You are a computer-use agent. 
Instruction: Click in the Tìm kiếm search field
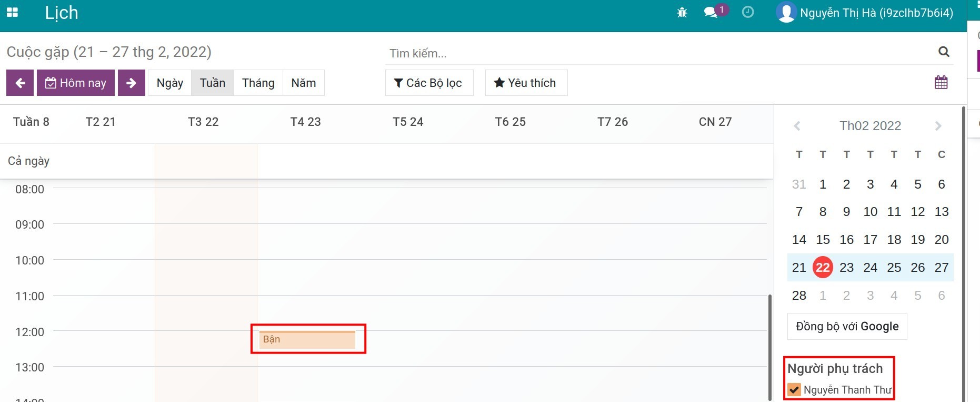[658, 53]
